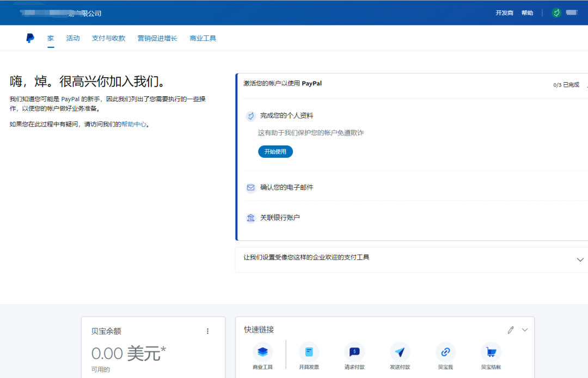Select the 请求付款 payment request icon

point(354,352)
